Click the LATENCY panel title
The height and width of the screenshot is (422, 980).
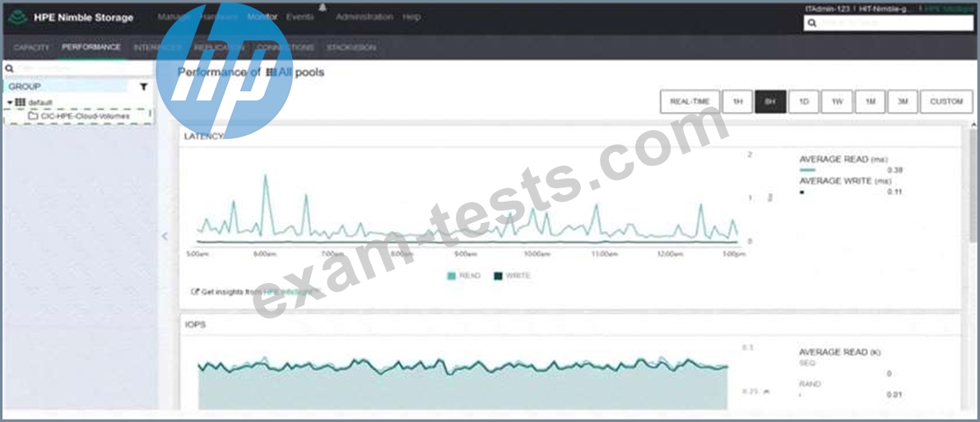[x=203, y=136]
